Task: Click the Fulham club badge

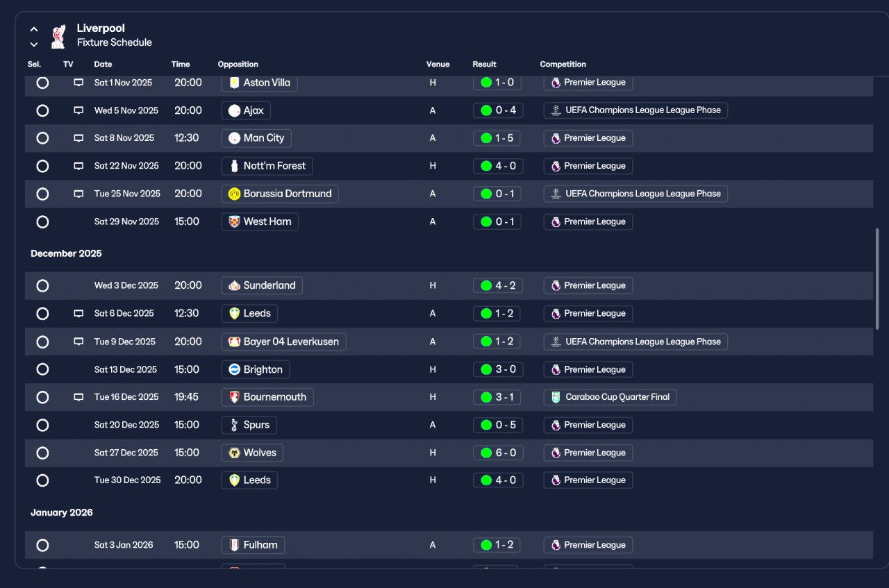Action: coord(234,545)
